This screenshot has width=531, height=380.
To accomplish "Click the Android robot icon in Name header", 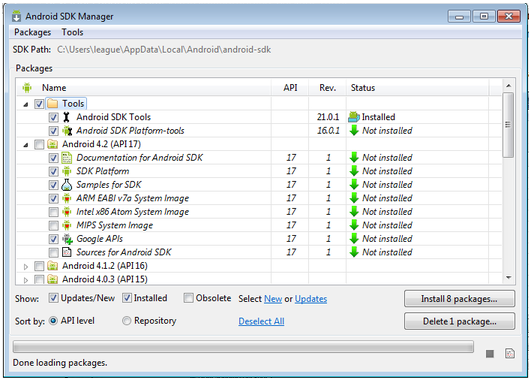I will pos(27,88).
